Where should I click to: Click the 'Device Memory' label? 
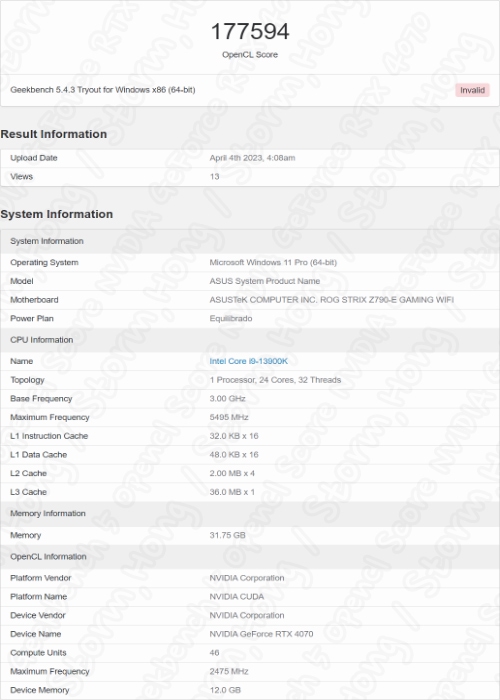(x=40, y=691)
